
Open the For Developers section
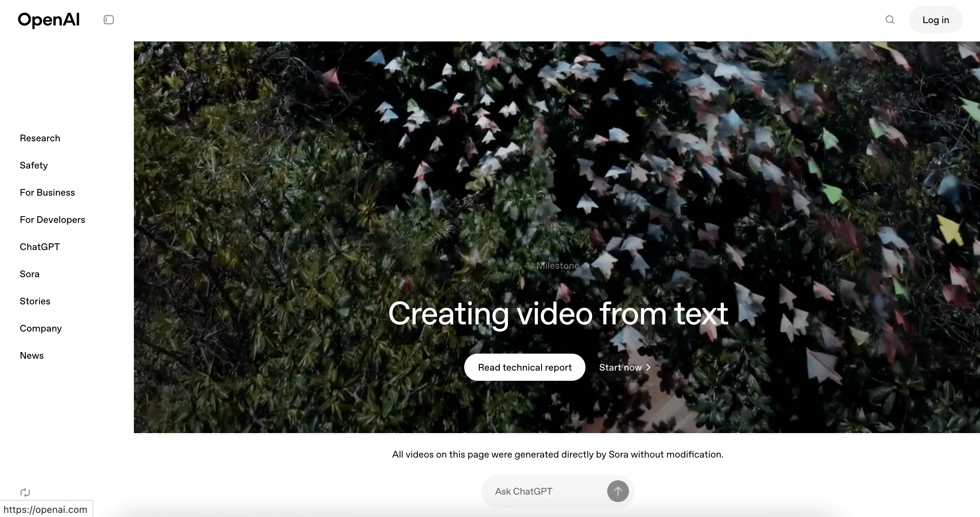coord(52,219)
